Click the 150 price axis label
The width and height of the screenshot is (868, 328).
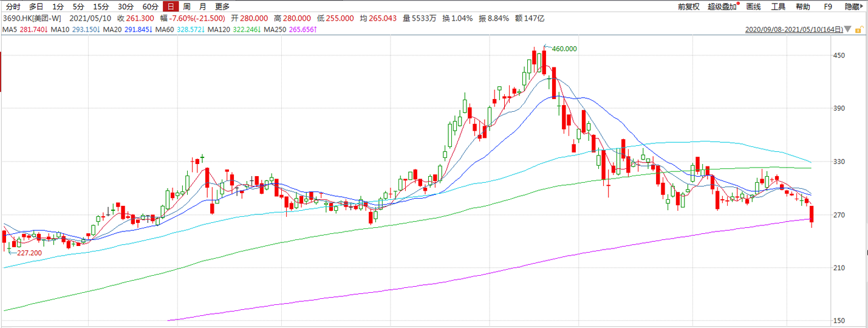(839, 321)
